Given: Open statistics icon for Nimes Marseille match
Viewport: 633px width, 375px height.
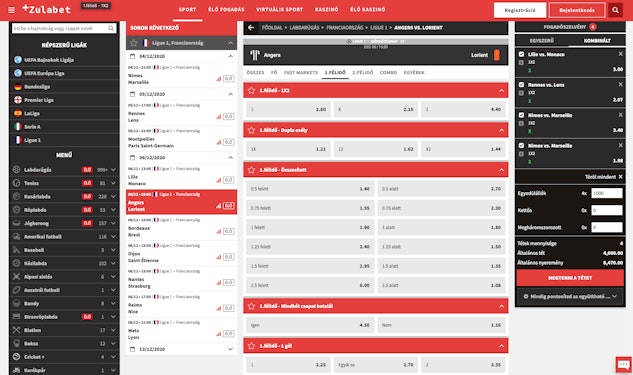Looking at the screenshot, I should (x=218, y=79).
